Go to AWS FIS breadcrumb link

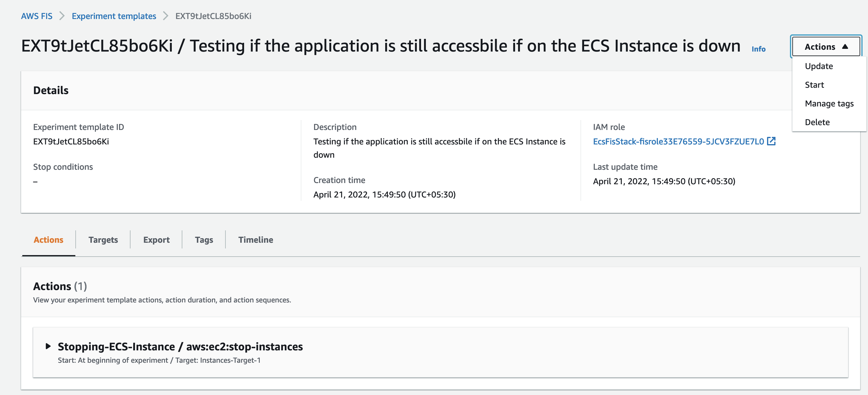click(x=37, y=16)
